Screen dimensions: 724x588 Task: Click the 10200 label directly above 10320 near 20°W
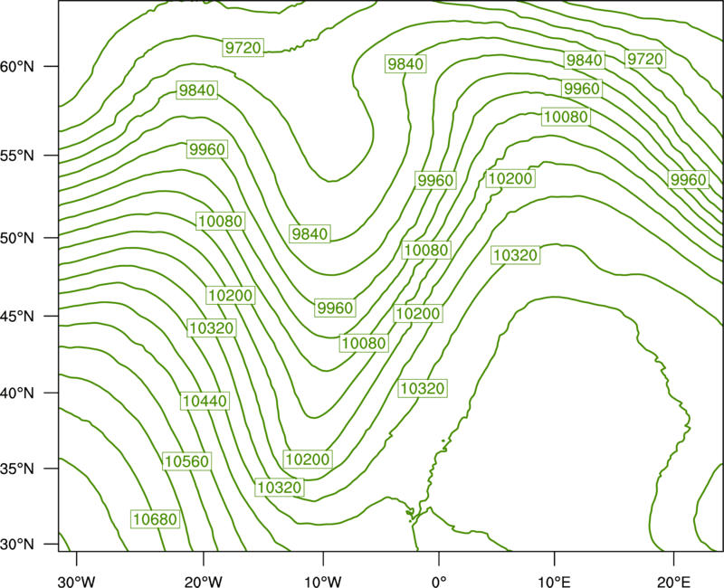point(231,295)
